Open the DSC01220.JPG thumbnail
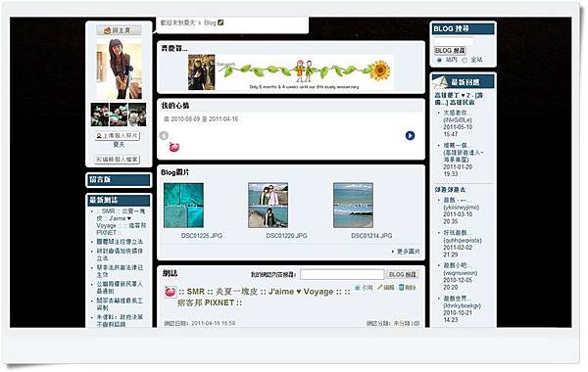The height and width of the screenshot is (372, 588). coord(269,206)
